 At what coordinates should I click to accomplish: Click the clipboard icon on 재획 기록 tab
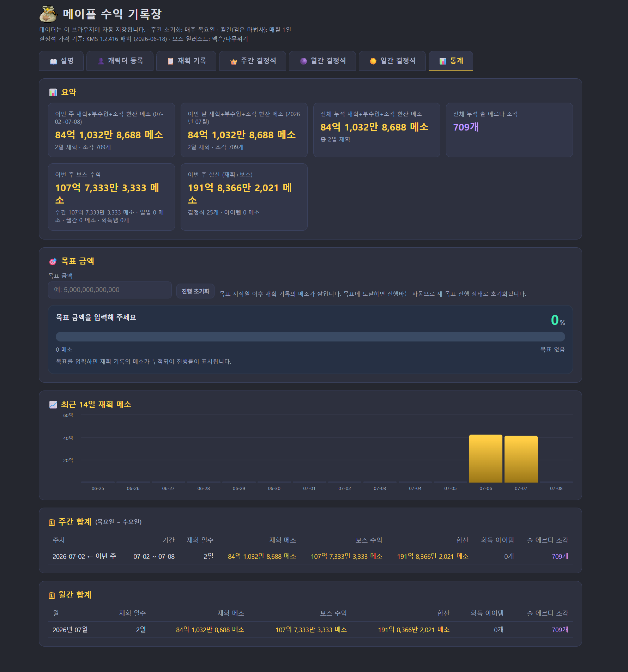(170, 61)
